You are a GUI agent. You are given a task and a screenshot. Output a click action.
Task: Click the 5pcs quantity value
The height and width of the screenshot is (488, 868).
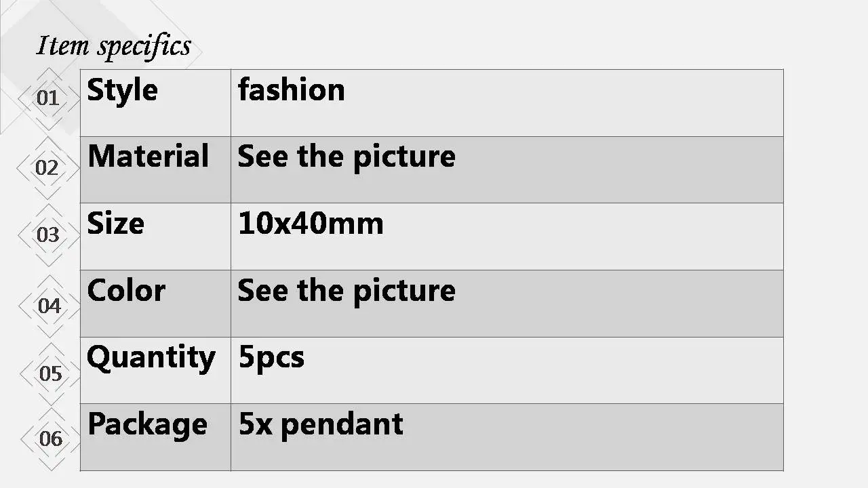[x=271, y=358]
